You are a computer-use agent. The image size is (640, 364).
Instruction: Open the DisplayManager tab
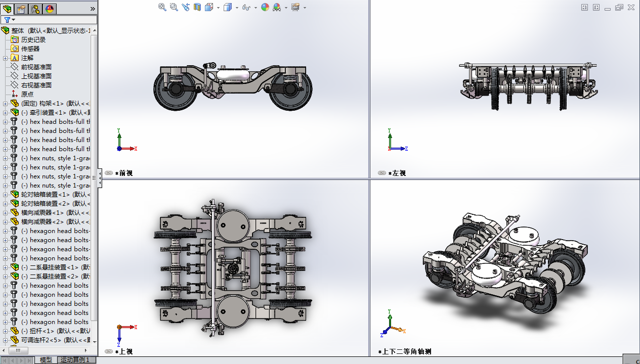[x=50, y=9]
